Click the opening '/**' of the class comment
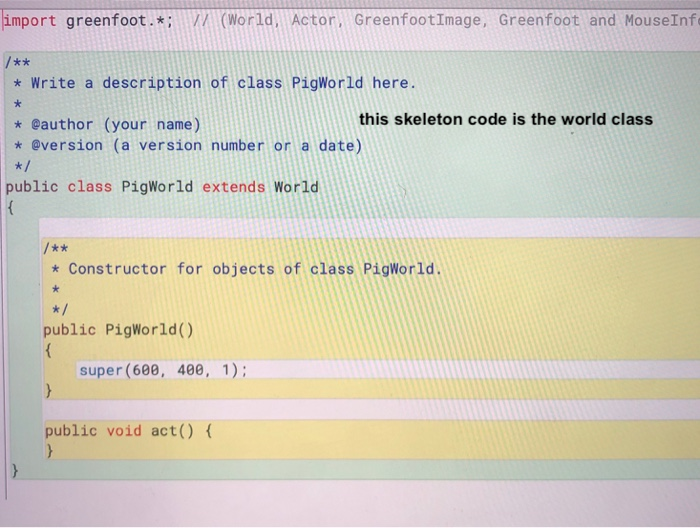This screenshot has height=528, width=700. click(18, 62)
